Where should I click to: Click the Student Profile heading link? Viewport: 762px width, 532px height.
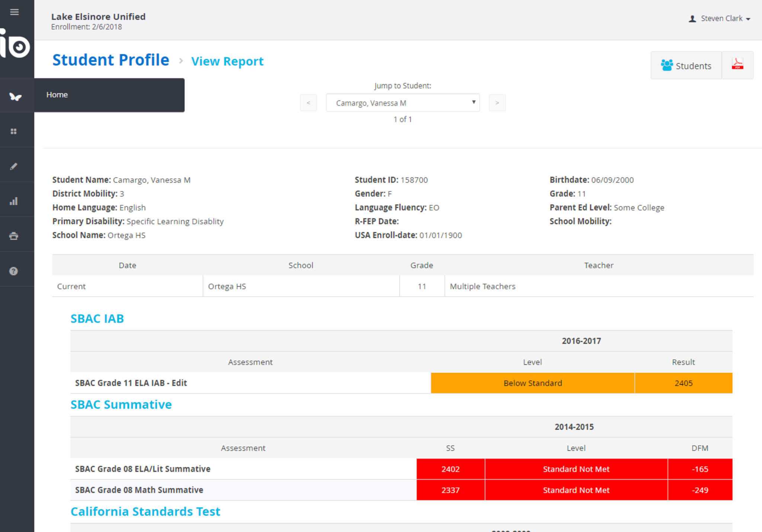(x=111, y=60)
